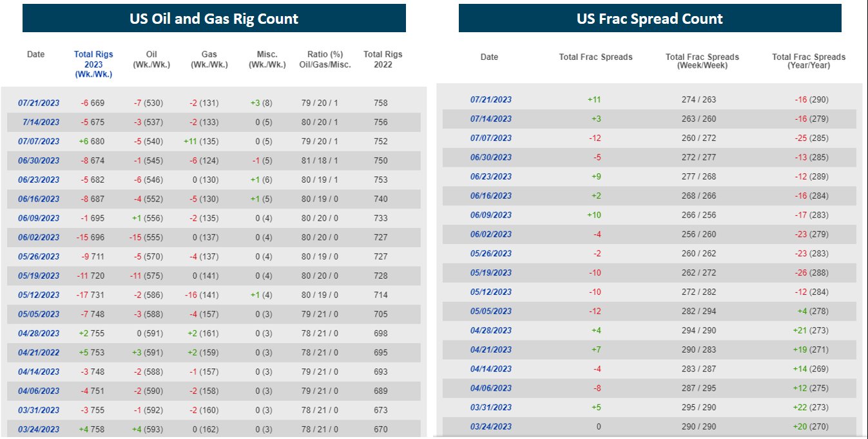Open the 06/23/2023 date in Rig Count table
This screenshot has width=868, height=439.
coord(39,180)
